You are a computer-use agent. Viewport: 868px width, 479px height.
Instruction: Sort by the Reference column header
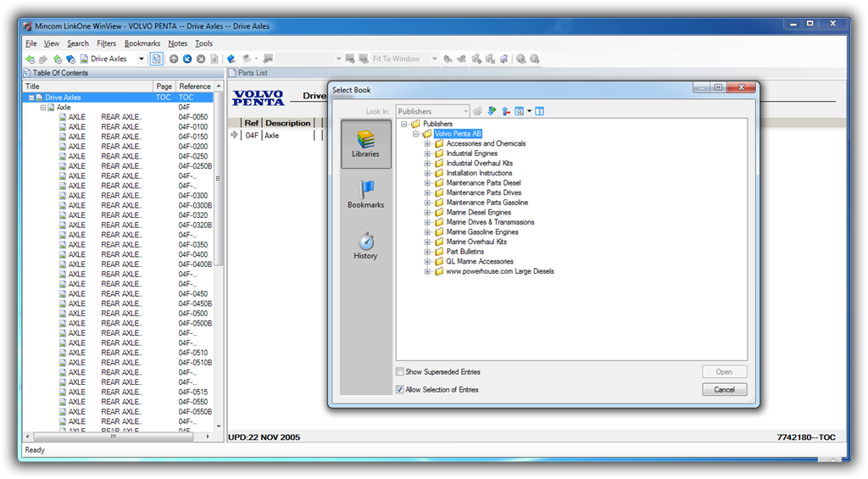[x=195, y=86]
